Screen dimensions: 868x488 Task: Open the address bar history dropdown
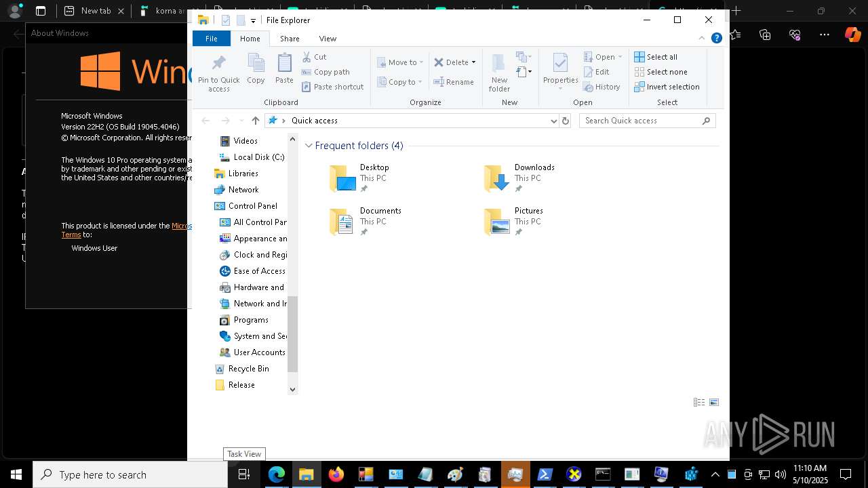pos(554,121)
